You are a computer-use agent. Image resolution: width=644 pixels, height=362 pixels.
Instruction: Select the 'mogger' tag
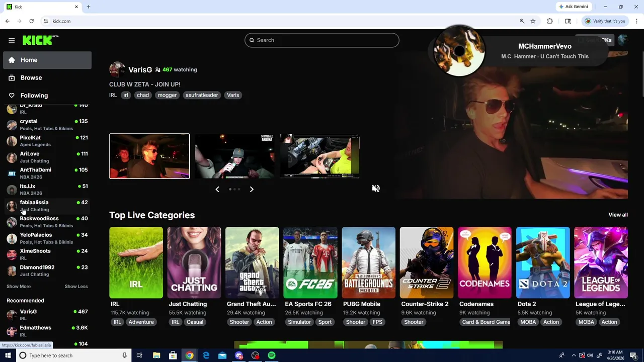click(168, 95)
